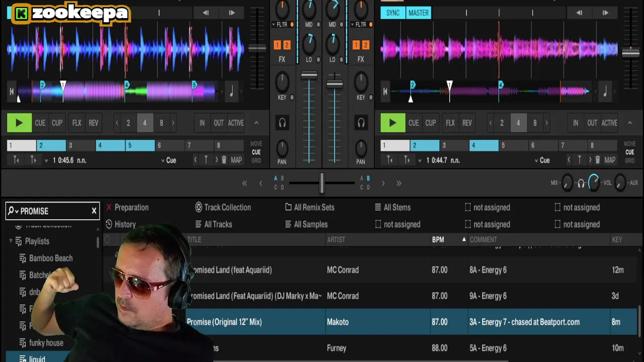Store a cue marker on right deck
Viewport: 644px width, 362px height.
[579, 160]
